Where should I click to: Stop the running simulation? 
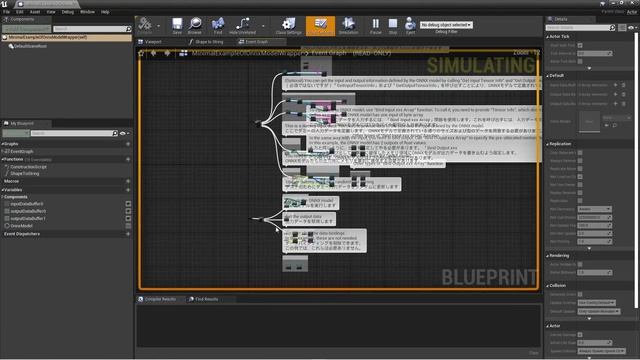(393, 25)
